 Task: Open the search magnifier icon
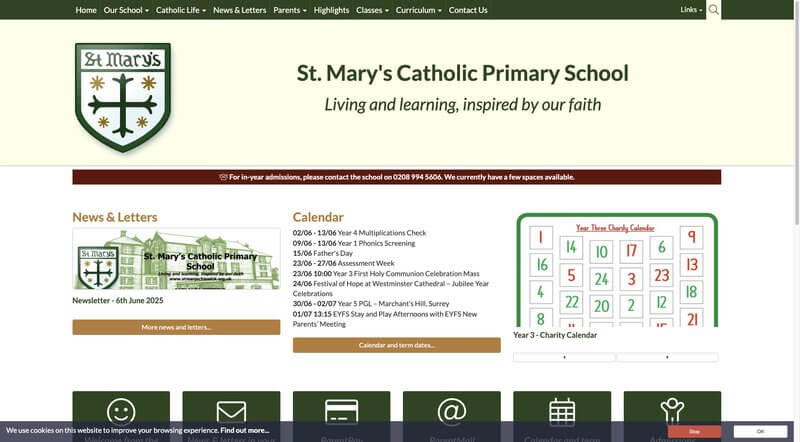point(713,10)
